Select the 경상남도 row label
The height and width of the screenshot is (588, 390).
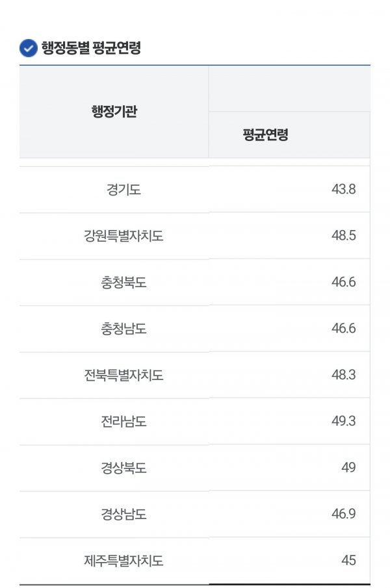[x=123, y=514]
